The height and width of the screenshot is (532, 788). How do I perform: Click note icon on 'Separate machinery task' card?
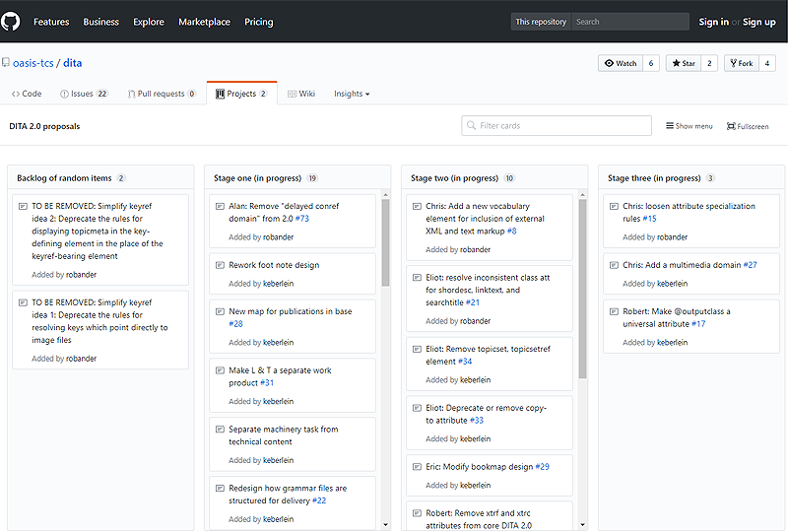(220, 429)
